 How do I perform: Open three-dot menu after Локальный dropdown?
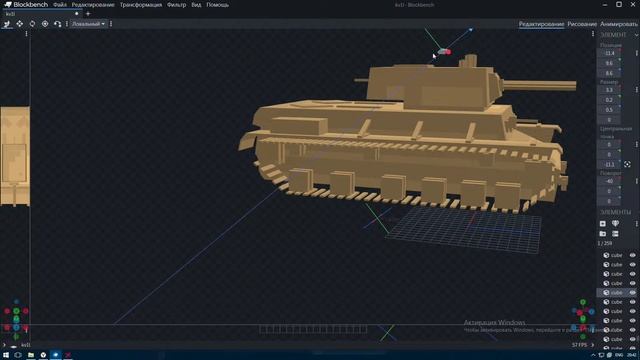click(x=111, y=24)
